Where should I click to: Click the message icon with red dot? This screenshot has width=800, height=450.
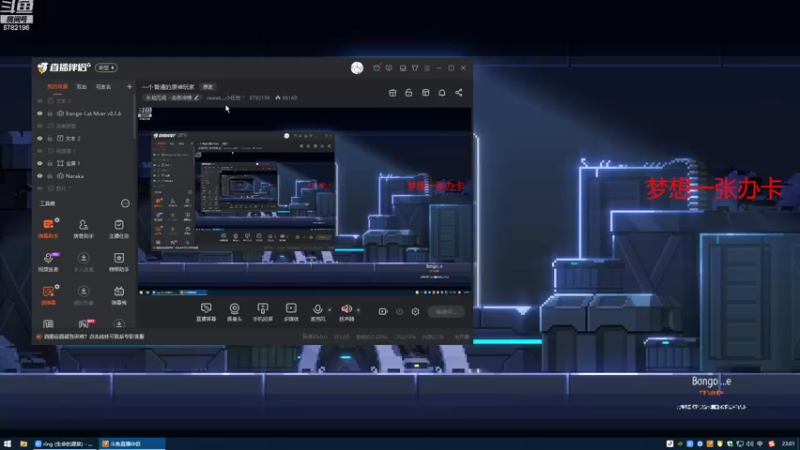377,67
